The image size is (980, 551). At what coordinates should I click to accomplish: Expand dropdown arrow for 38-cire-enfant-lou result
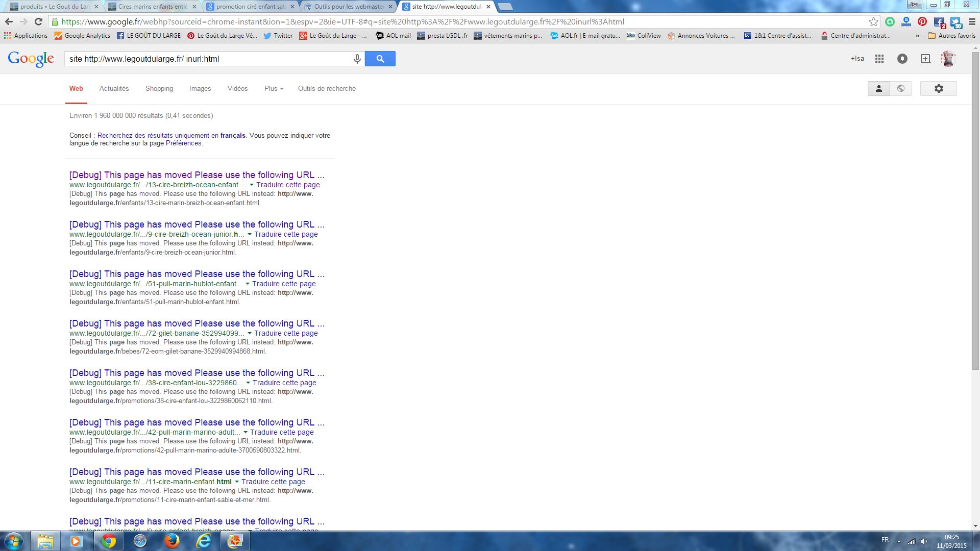tap(248, 383)
